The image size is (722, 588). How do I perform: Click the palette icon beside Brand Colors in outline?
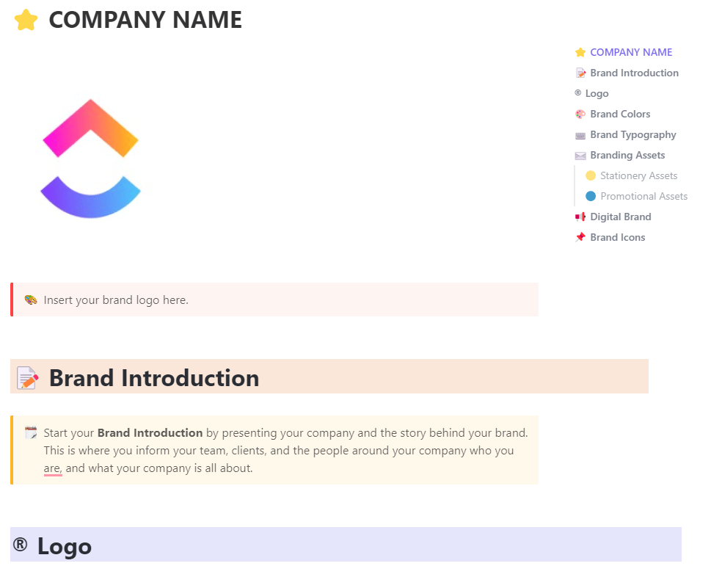tap(580, 114)
